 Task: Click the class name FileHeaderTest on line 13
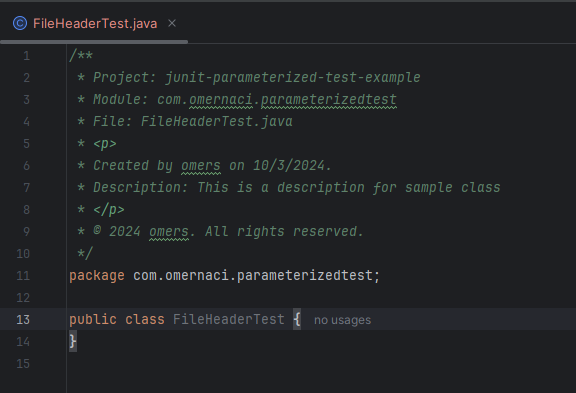[x=228, y=319]
